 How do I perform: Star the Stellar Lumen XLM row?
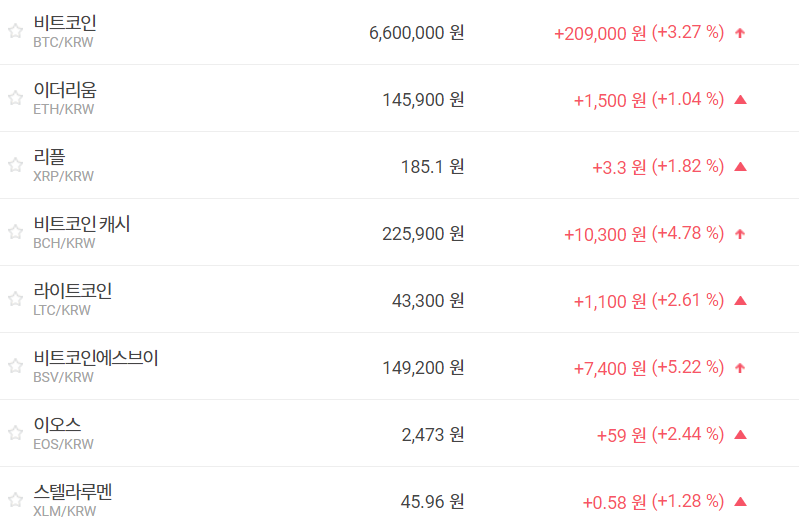[x=15, y=499]
